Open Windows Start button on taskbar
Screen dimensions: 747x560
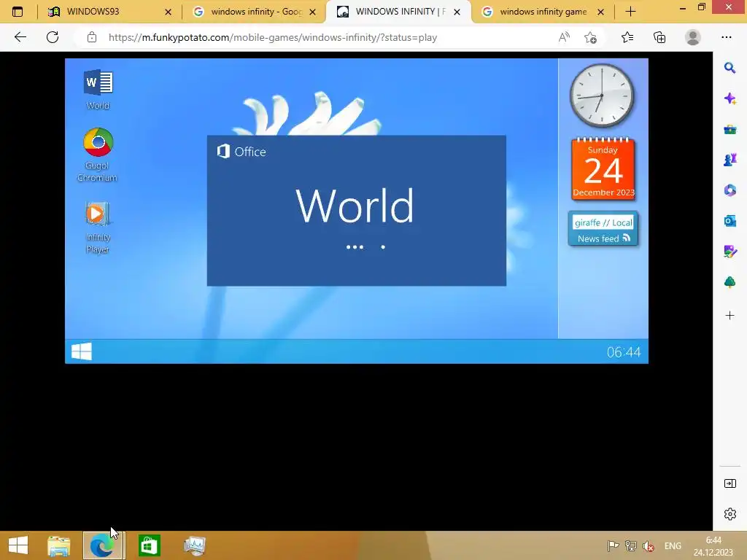pyautogui.click(x=18, y=545)
